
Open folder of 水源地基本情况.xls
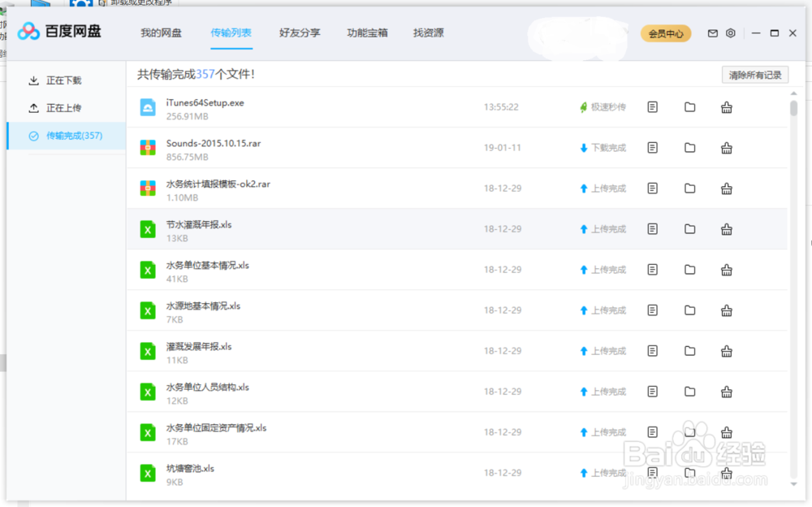point(689,310)
